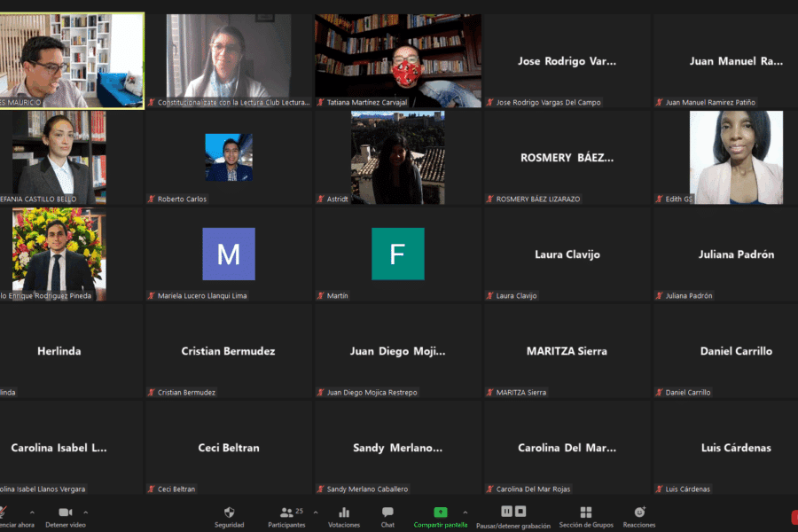This screenshot has height=532, width=798.
Task: Expand audio options arrow next to microphone
Action: click(32, 512)
